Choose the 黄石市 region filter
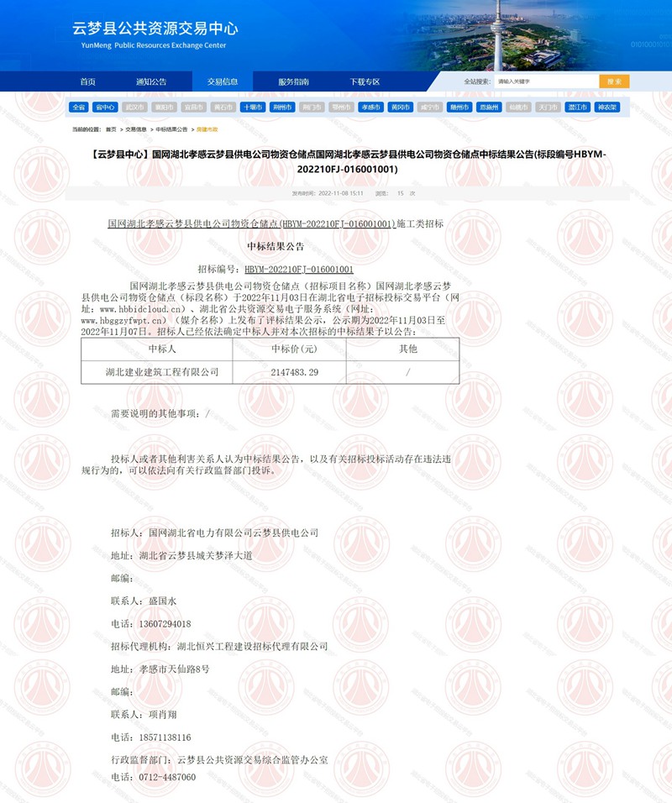Screen dimensions: 672x803 click(223, 107)
